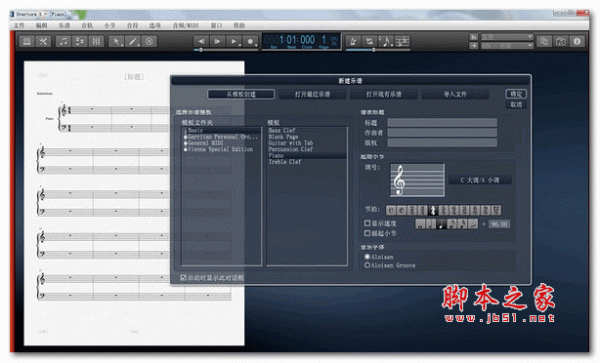Click the camera snapshot icon
The image size is (600, 363).
coord(561,41)
